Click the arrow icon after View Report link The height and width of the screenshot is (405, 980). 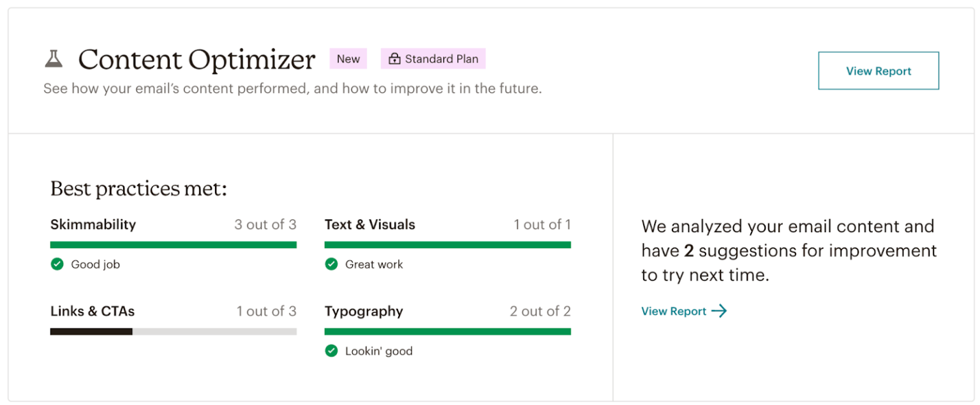(x=720, y=311)
